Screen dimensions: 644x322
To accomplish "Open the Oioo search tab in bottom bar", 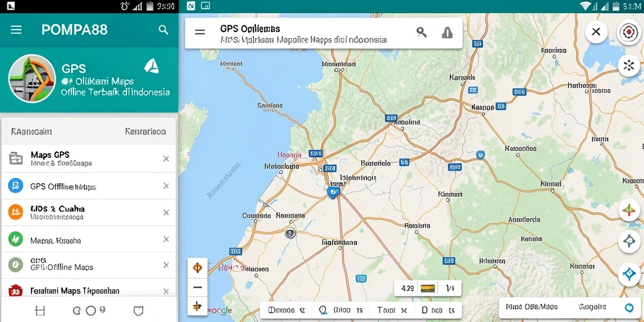I will [x=341, y=310].
